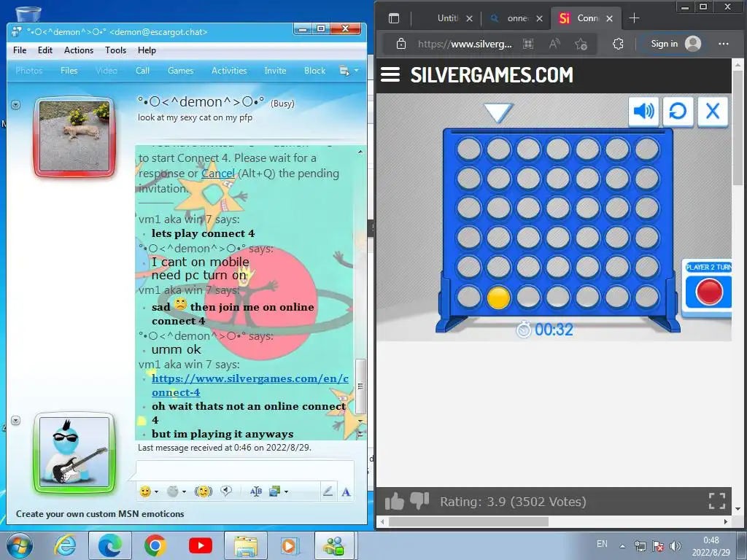
Task: Open the read aloud option in address bar
Action: (554, 44)
